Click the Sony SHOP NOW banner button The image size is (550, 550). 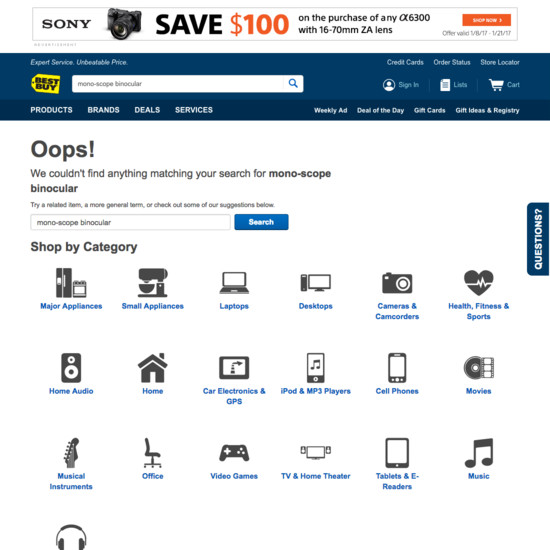[x=486, y=20]
